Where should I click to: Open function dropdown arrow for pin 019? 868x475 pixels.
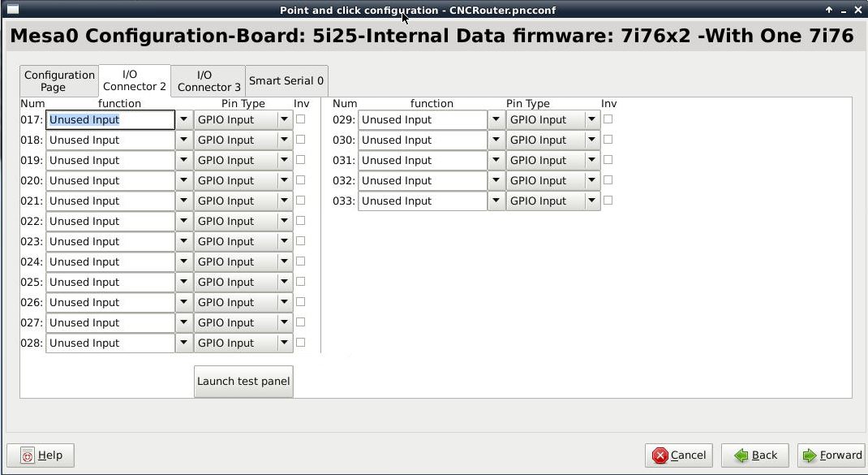pyautogui.click(x=184, y=160)
